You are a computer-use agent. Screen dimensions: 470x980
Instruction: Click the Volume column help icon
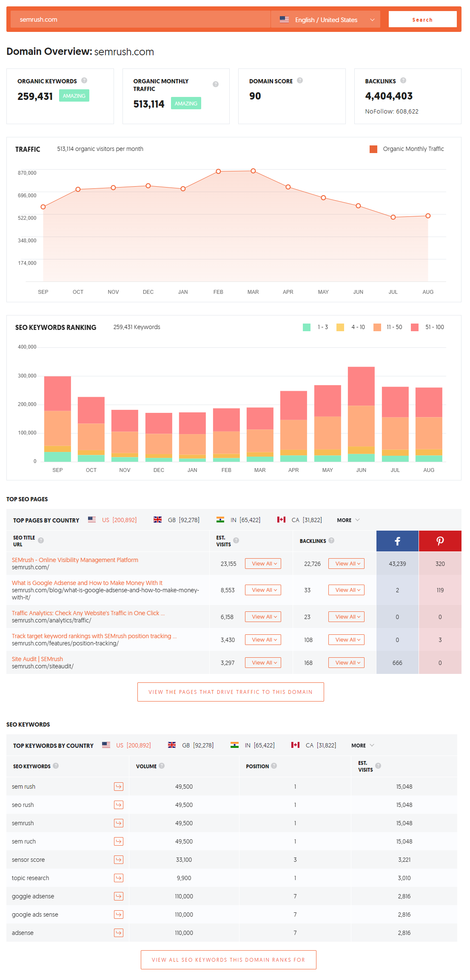point(162,766)
